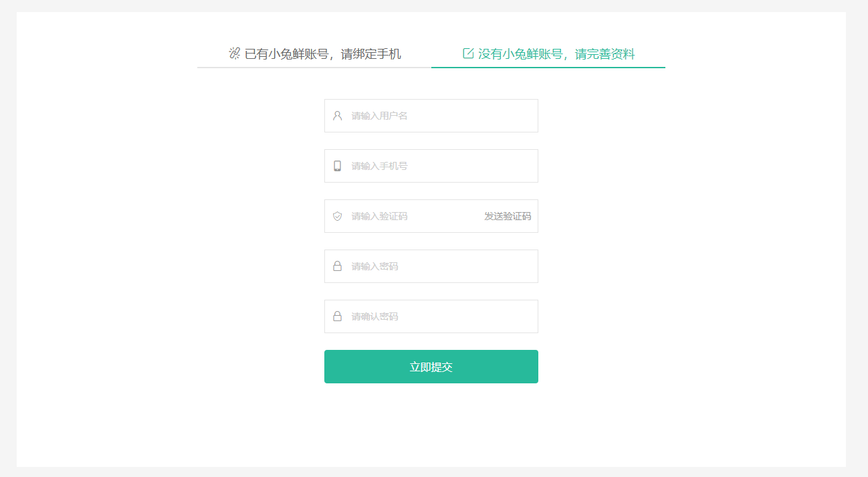868x477 pixels.
Task: Click the user icon in the username field
Action: [x=337, y=116]
